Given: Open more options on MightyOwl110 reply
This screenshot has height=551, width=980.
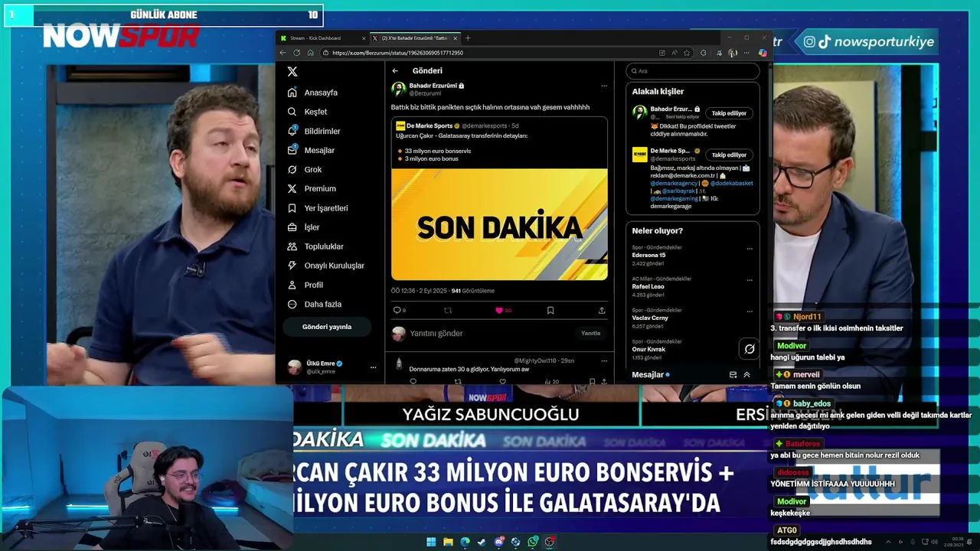Looking at the screenshot, I should click(x=604, y=360).
